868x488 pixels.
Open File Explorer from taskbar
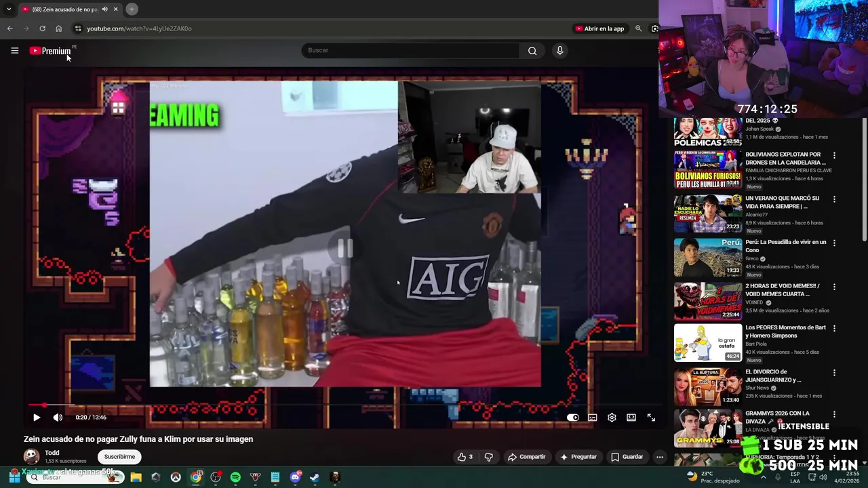[x=136, y=478]
